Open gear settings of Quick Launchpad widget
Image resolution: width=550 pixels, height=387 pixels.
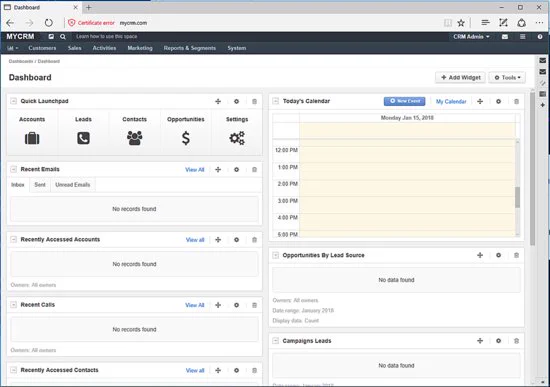point(236,101)
